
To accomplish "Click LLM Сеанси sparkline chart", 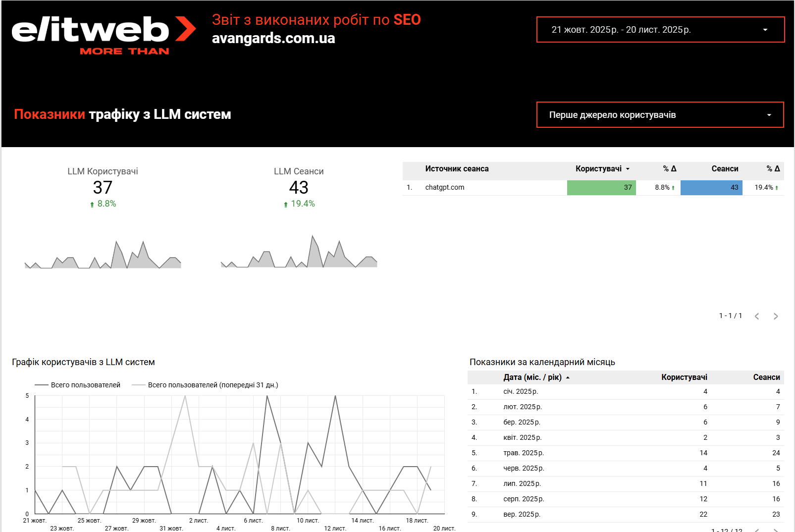I will [299, 252].
